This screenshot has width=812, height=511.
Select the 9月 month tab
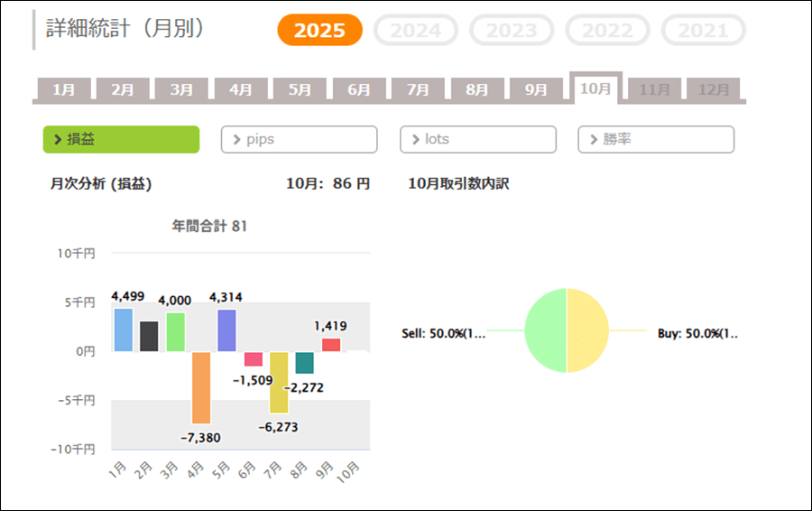coord(536,89)
